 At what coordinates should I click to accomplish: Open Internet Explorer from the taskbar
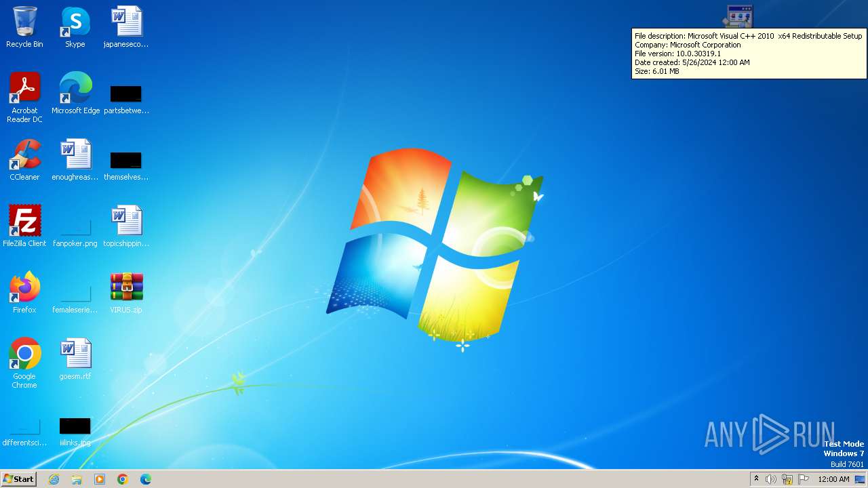click(54, 479)
